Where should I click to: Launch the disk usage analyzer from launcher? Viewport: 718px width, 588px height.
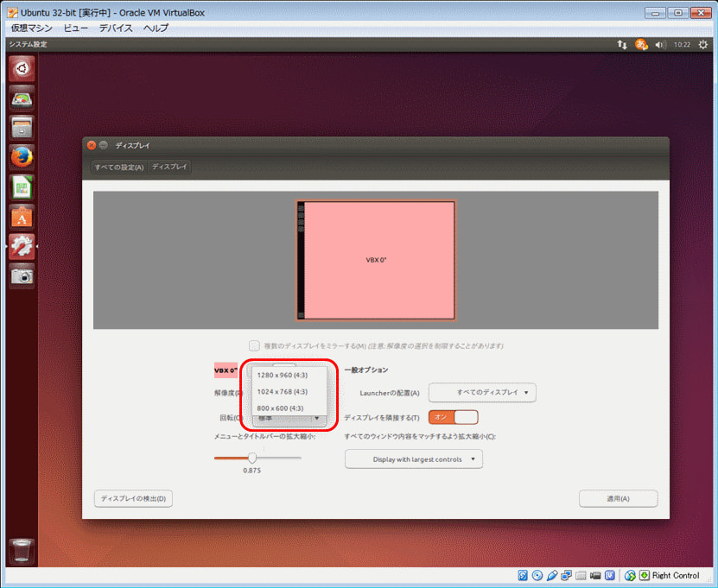point(21,98)
